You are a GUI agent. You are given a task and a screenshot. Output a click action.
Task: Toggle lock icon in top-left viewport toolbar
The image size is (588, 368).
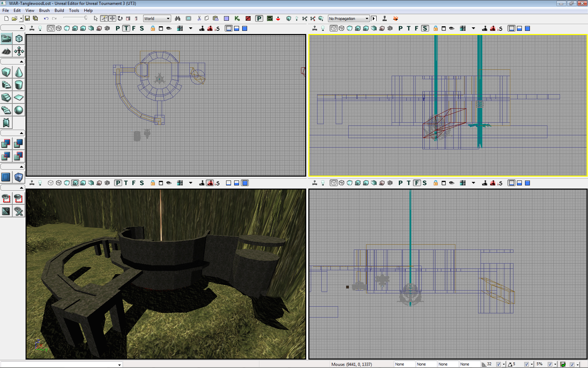click(x=153, y=28)
